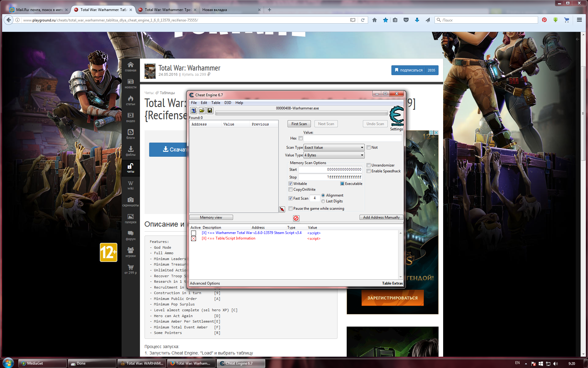
Task: Click the browser downloads arrow icon
Action: [417, 20]
